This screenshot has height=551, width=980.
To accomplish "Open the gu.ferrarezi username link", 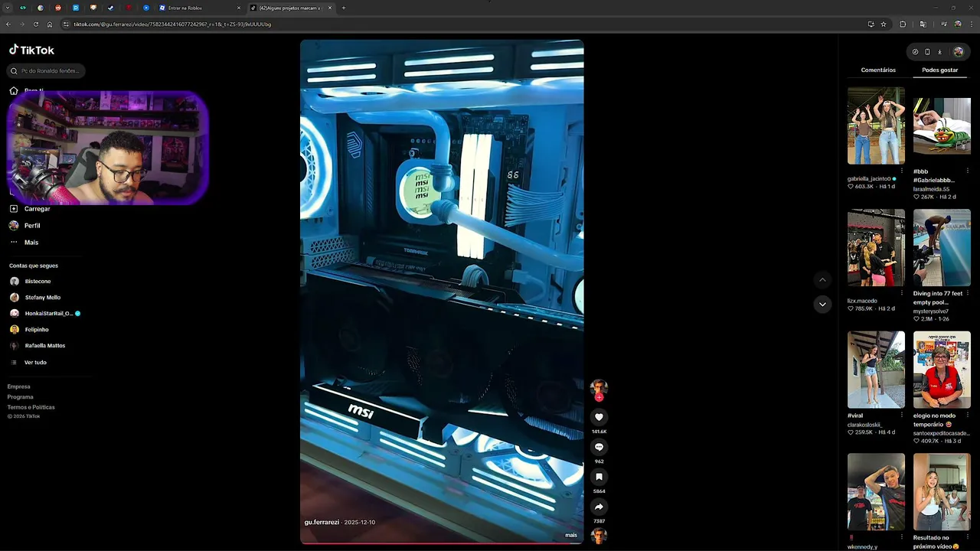I will (x=322, y=522).
